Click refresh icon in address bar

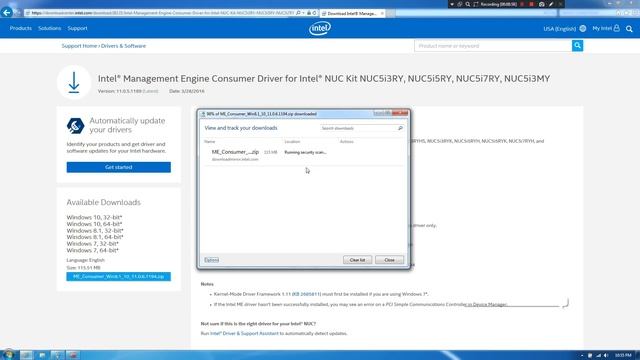[x=314, y=13]
